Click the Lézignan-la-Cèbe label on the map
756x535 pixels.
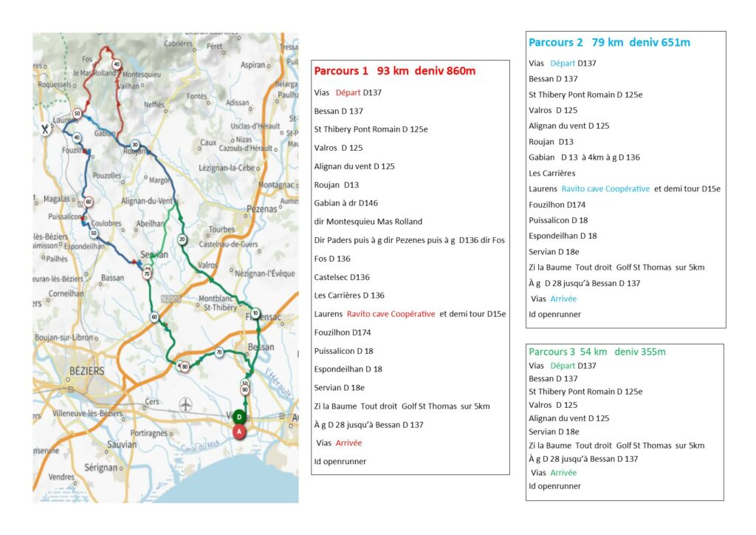[227, 168]
